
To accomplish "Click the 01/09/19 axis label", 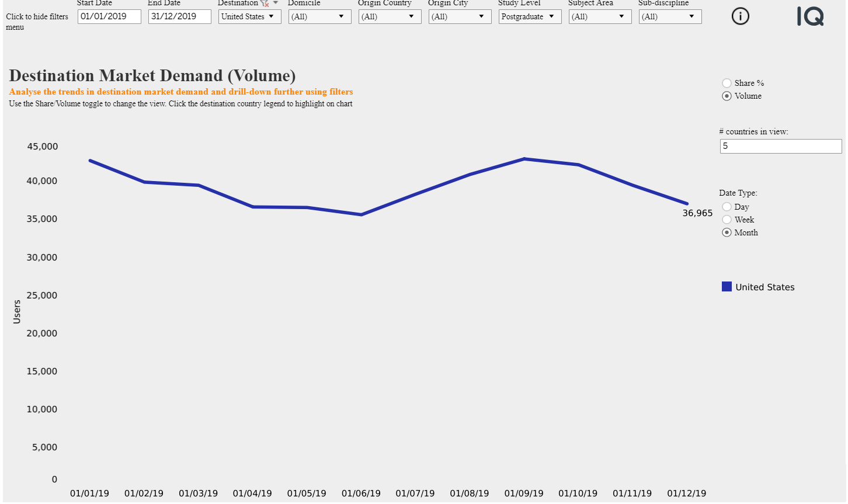I will [524, 493].
